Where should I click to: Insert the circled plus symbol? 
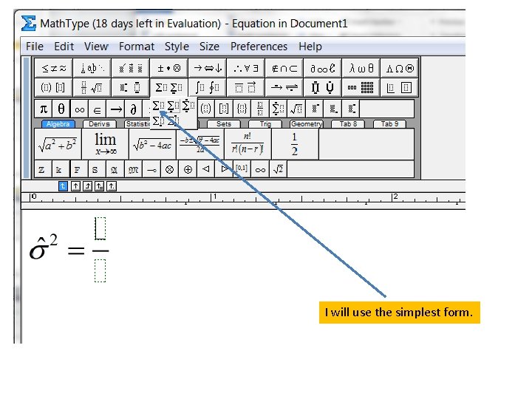coord(188,169)
